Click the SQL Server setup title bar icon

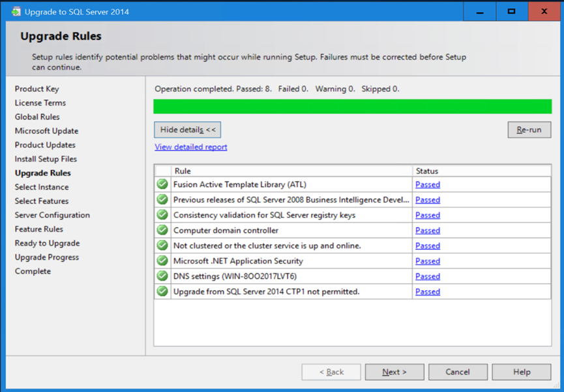[x=16, y=12]
